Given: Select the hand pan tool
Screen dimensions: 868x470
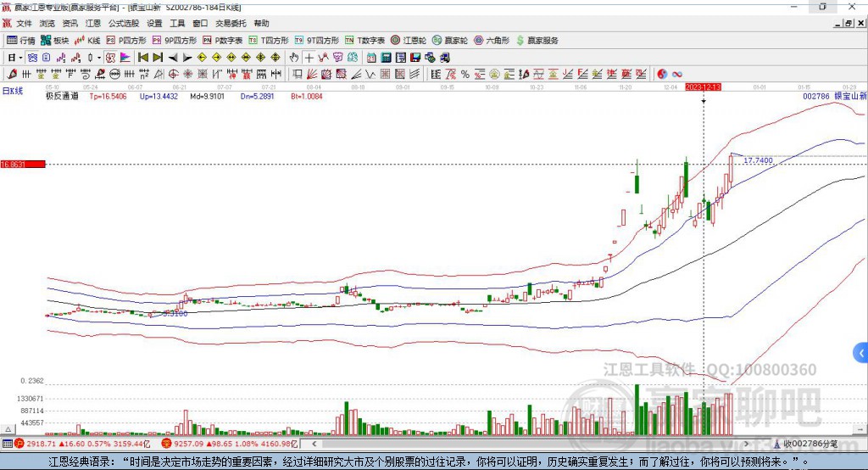Looking at the screenshot, I should pyautogui.click(x=294, y=58).
